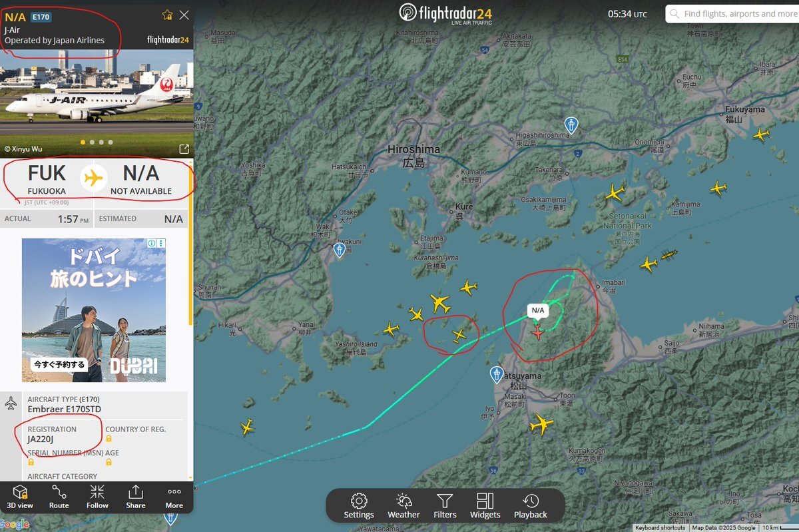Click the airport pin near Iwakuni
Screen dimensions: 799x532
340,250
